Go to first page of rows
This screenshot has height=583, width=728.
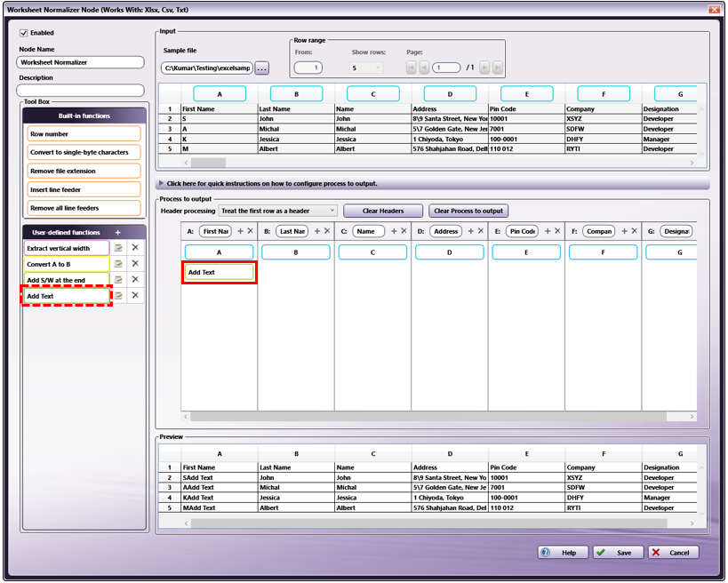411,68
